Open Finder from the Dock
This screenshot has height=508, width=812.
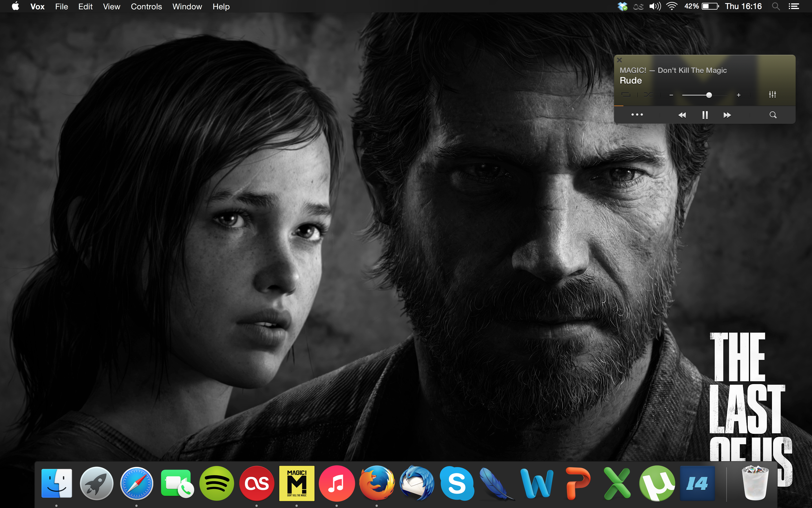click(56, 483)
